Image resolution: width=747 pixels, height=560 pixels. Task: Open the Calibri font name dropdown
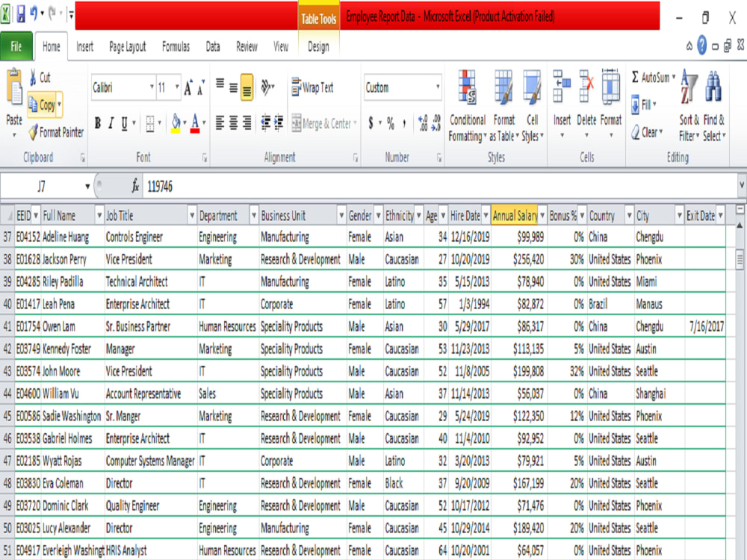152,87
